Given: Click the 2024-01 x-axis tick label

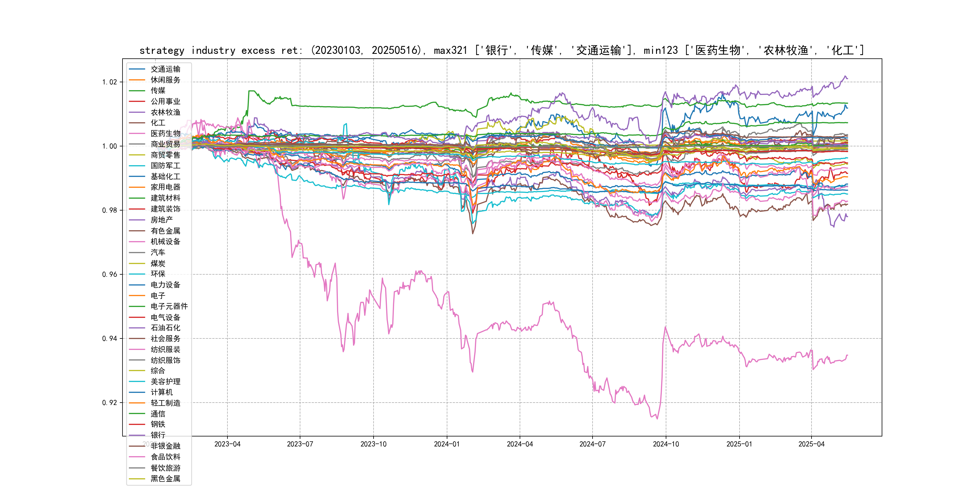Looking at the screenshot, I should point(447,444).
